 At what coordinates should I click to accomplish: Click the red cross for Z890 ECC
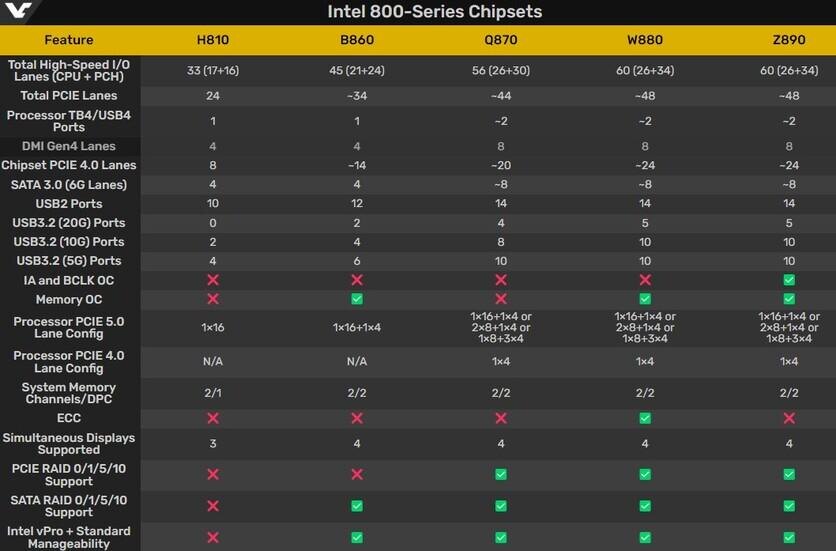789,418
